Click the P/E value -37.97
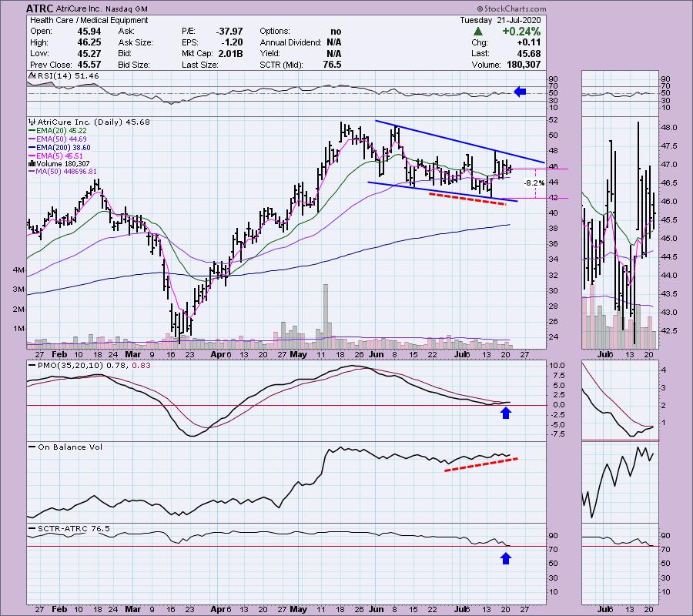Screen dimensions: 693x616 (229, 32)
